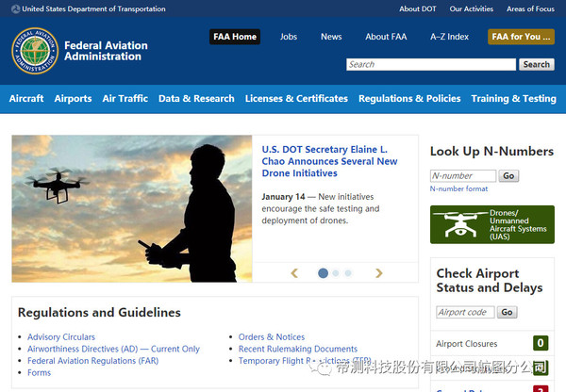Open the Air Traffic navigation menu
Screen dimensions: 566x392
125,98
